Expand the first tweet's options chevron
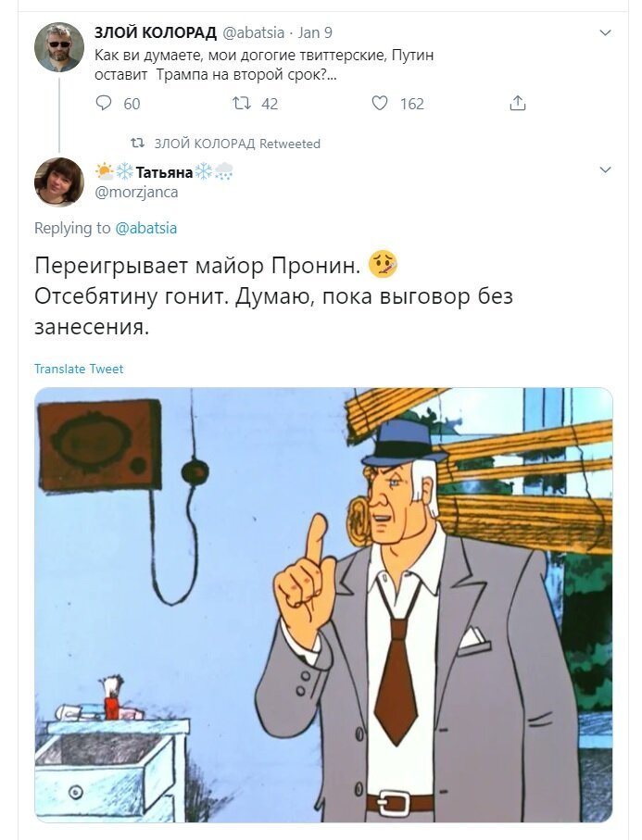Screen dimensions: 642x840 (605, 33)
